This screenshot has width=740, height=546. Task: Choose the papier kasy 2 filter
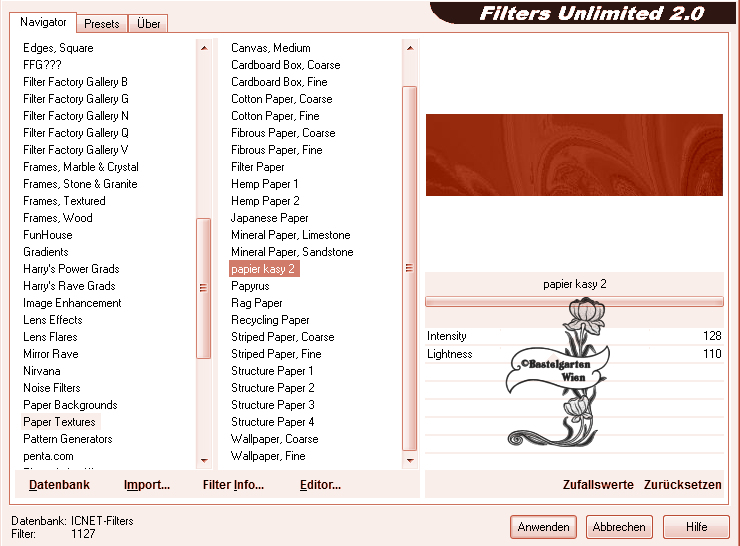[x=263, y=269]
